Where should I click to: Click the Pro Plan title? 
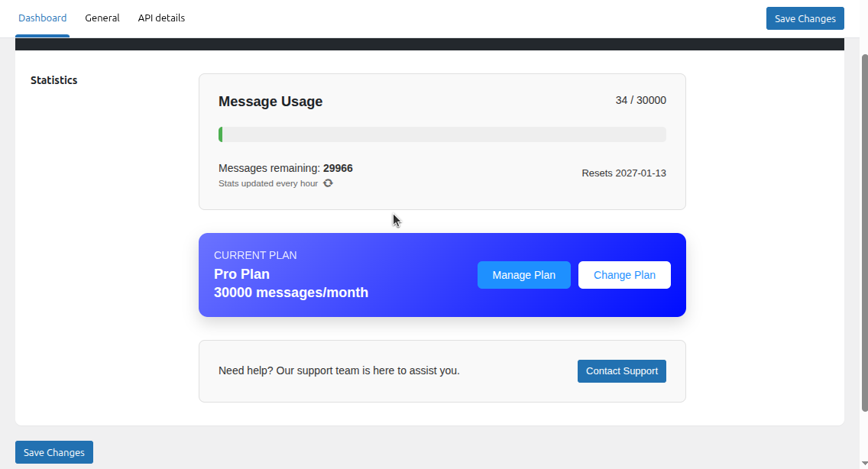click(x=241, y=274)
